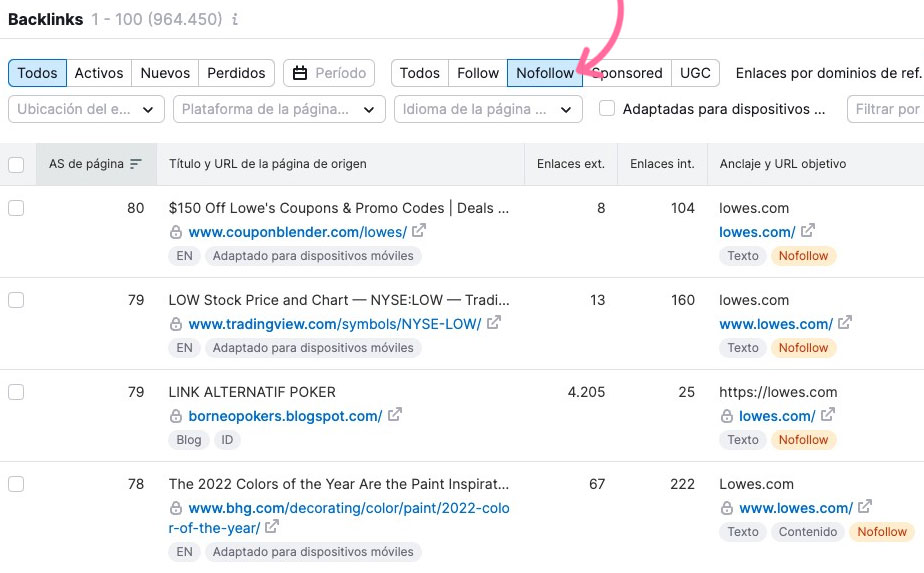Open external link icon after r-of-the-year/ URL
Image resolution: width=924 pixels, height=573 pixels.
click(x=271, y=528)
